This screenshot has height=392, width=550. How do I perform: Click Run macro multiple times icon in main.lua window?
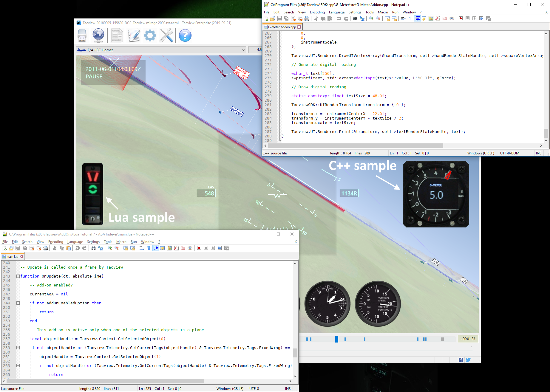click(x=220, y=248)
